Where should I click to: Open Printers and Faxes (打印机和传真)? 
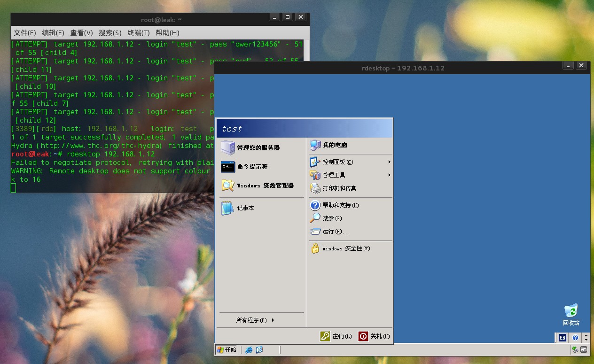point(339,188)
